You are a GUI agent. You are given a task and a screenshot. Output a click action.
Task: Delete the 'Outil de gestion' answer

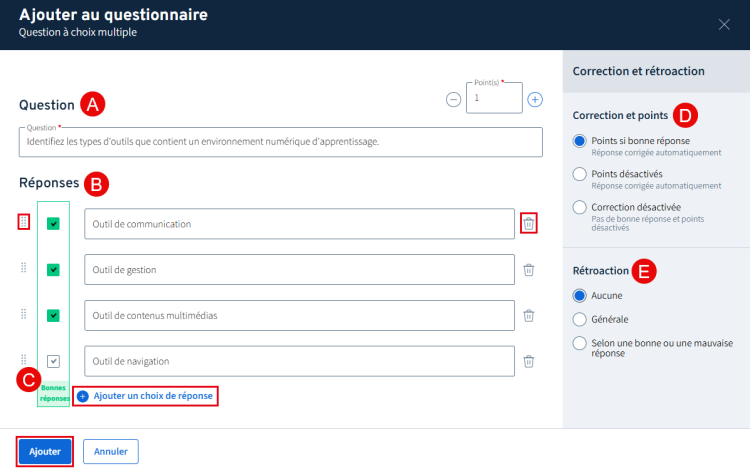[x=529, y=269]
